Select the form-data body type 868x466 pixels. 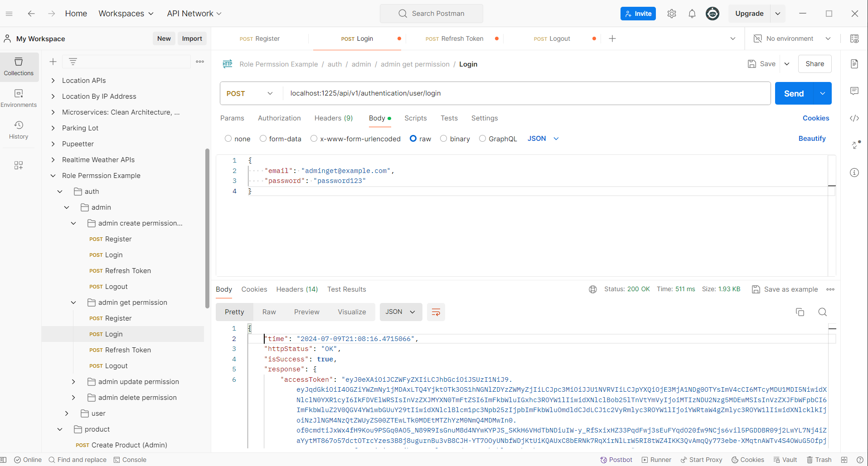(x=263, y=139)
